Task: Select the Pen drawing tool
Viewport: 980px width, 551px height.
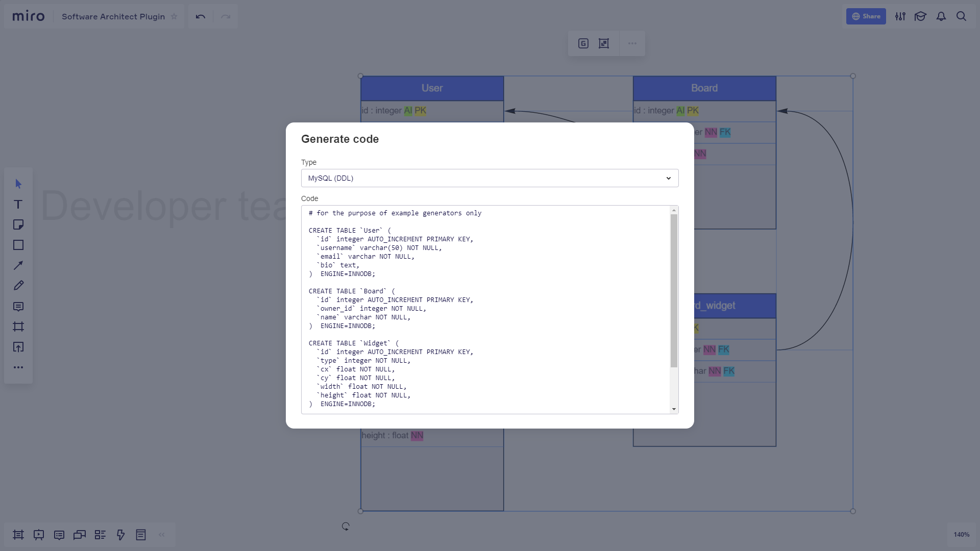Action: 18,286
